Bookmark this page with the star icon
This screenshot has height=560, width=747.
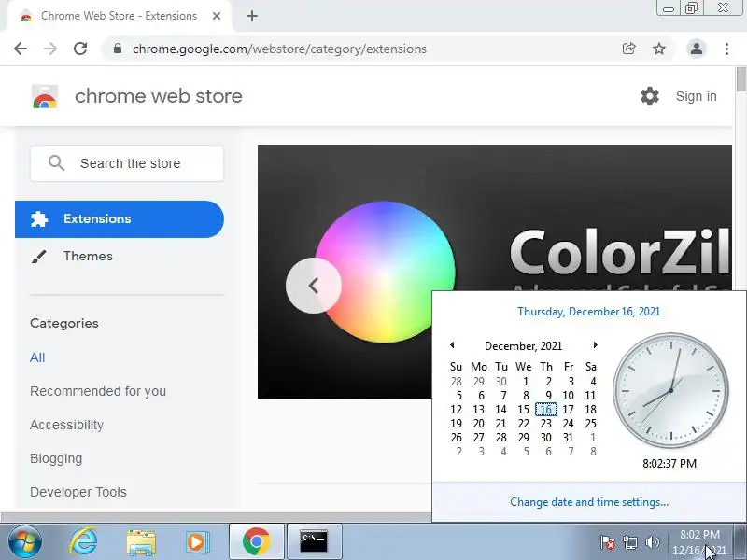[x=659, y=49]
